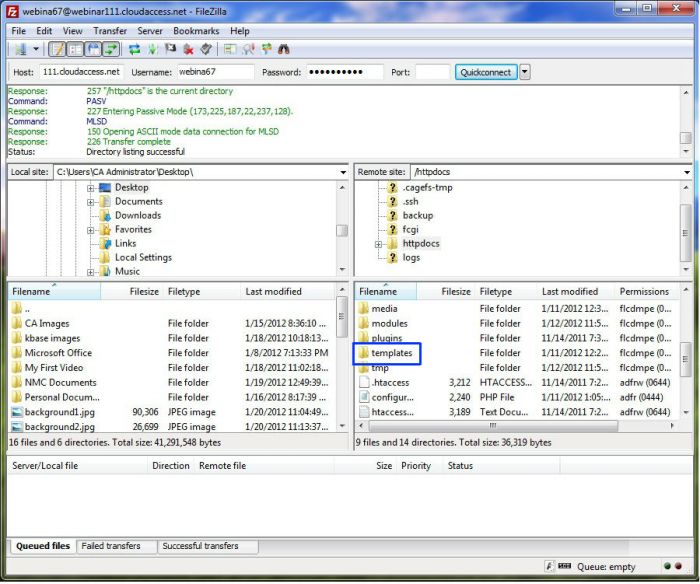Open the File menu

(18, 31)
